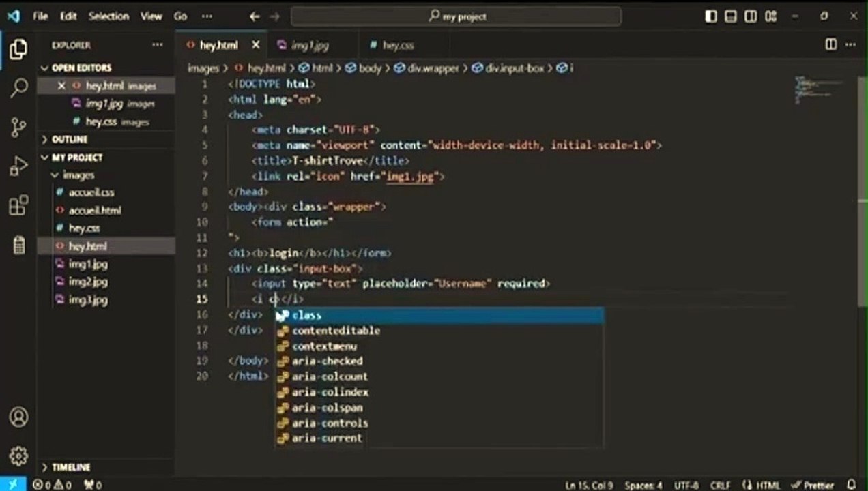This screenshot has height=491, width=868.
Task: Open the Explorer view in activity bar
Action: tap(18, 49)
